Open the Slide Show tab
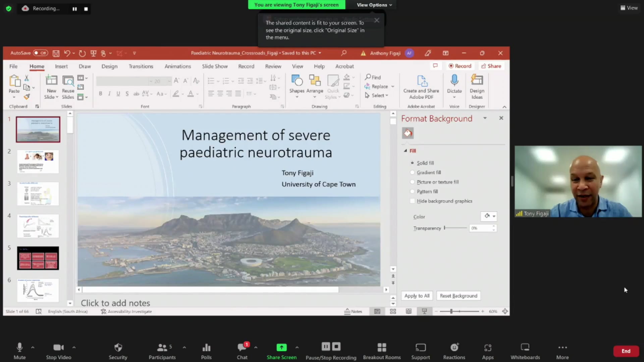This screenshot has height=362, width=644. tap(215, 66)
